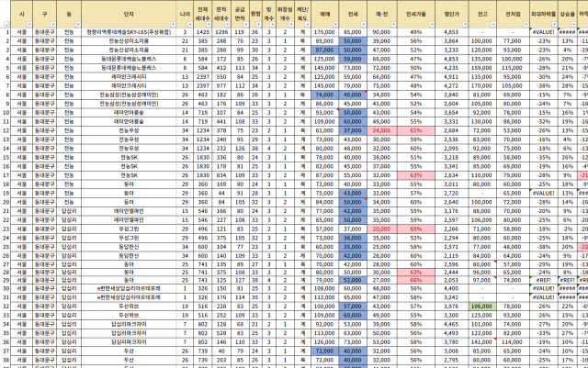Viewport: 588px width, 368px height.
Task: Open the 방 개수 filter dropdown
Action: (272, 25)
